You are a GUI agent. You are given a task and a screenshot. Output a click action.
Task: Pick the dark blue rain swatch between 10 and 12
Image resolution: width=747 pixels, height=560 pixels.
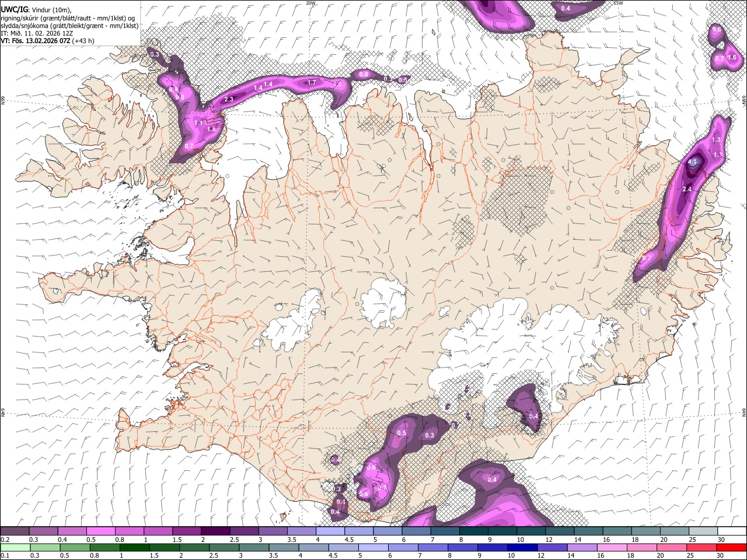(522, 547)
